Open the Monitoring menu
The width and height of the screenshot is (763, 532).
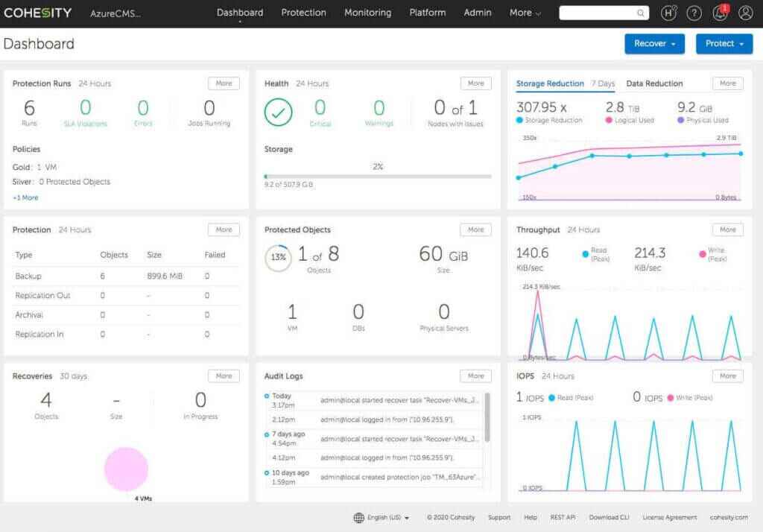pos(367,13)
